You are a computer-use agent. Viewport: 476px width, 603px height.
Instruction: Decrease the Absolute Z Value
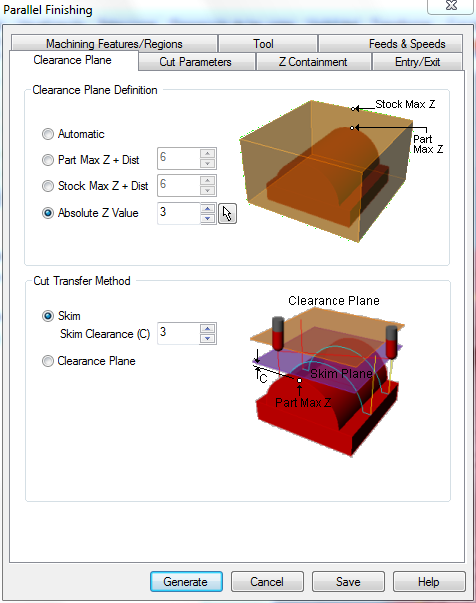[x=208, y=218]
